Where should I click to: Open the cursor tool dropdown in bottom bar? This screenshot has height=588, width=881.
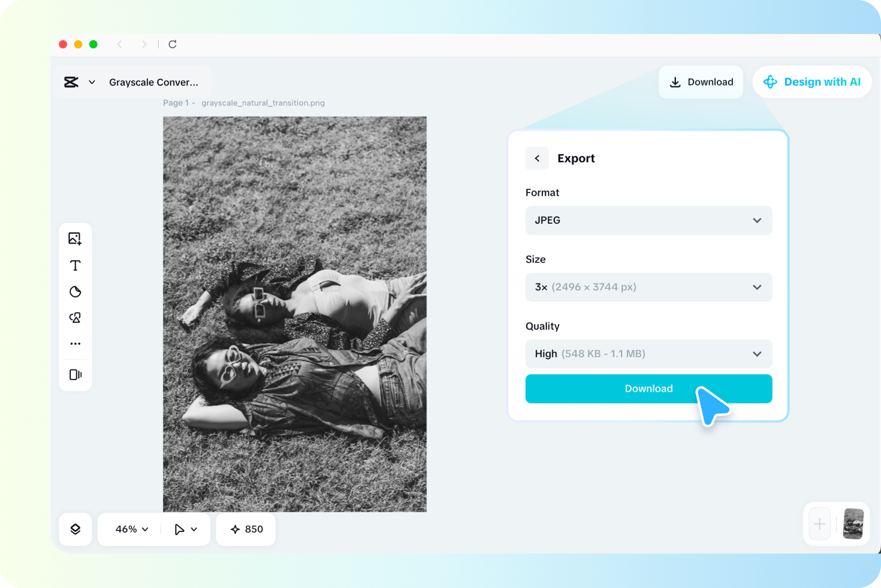coord(185,529)
